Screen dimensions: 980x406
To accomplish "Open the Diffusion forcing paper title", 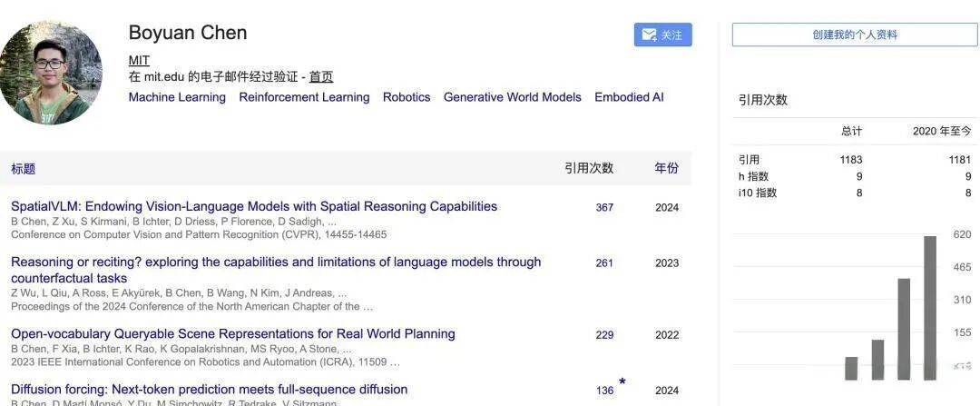I will [x=210, y=390].
